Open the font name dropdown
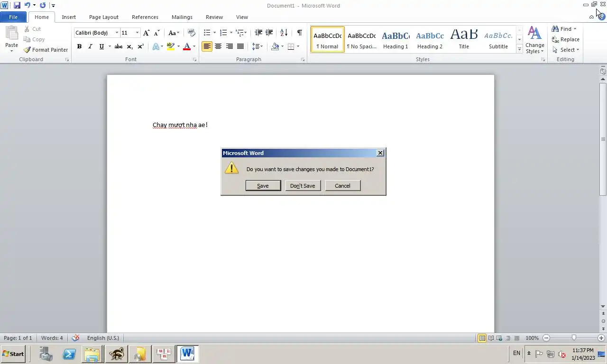 (x=117, y=33)
